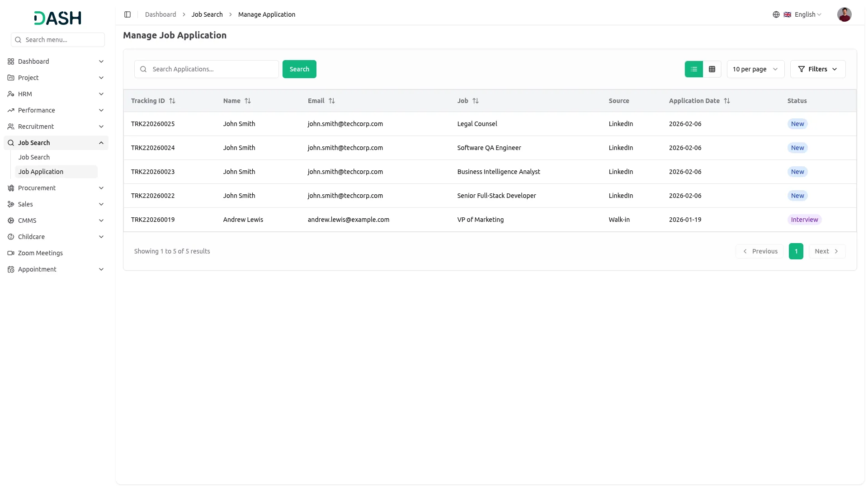Open the Childcare menu

56,237
